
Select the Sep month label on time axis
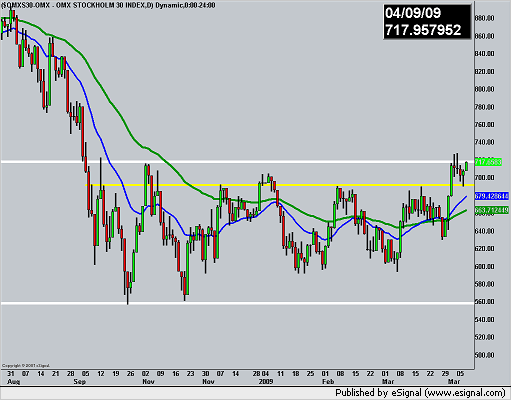pos(79,382)
